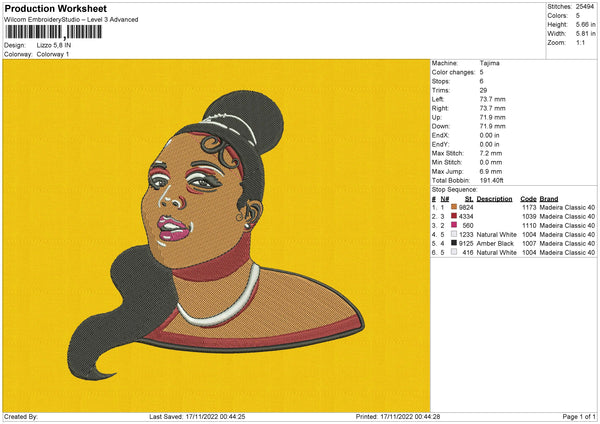Click the Left value 73.7 mm
The height and width of the screenshot is (424, 600).
tap(492, 99)
